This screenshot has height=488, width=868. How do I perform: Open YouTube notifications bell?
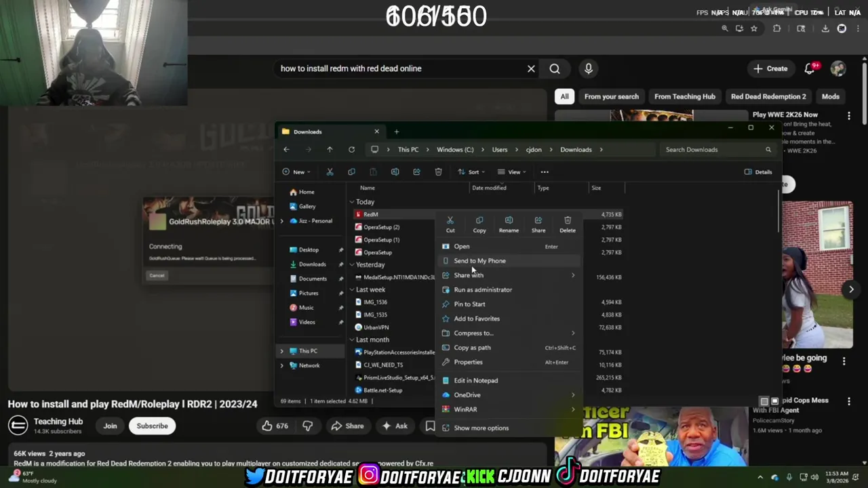810,68
